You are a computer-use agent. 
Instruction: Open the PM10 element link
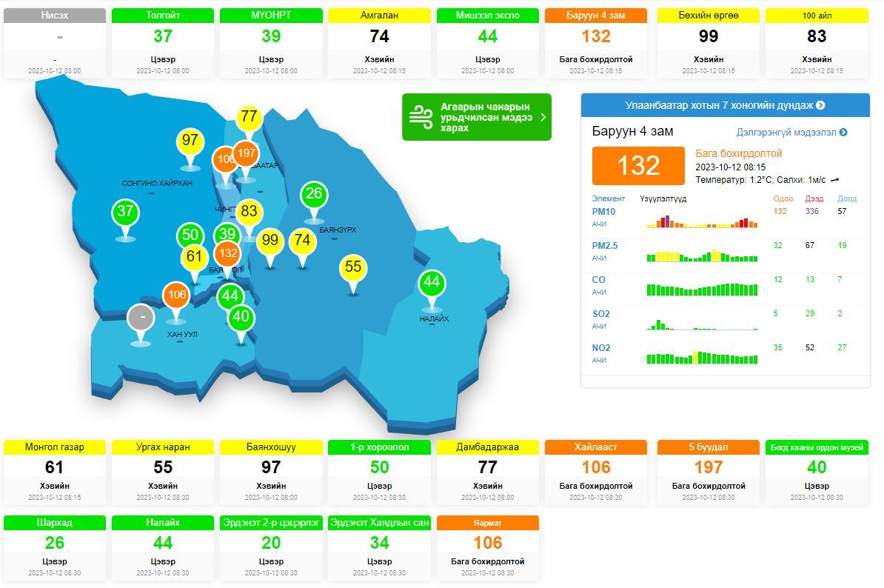[x=603, y=212]
